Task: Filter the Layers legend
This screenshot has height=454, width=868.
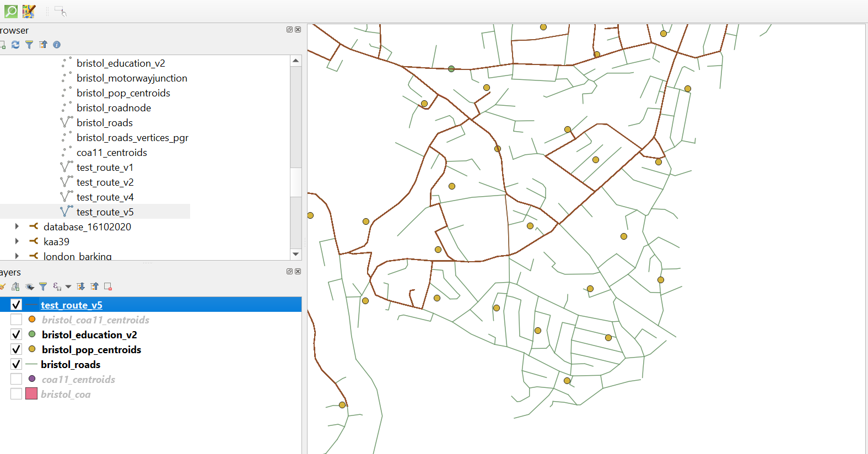Action: 43,287
